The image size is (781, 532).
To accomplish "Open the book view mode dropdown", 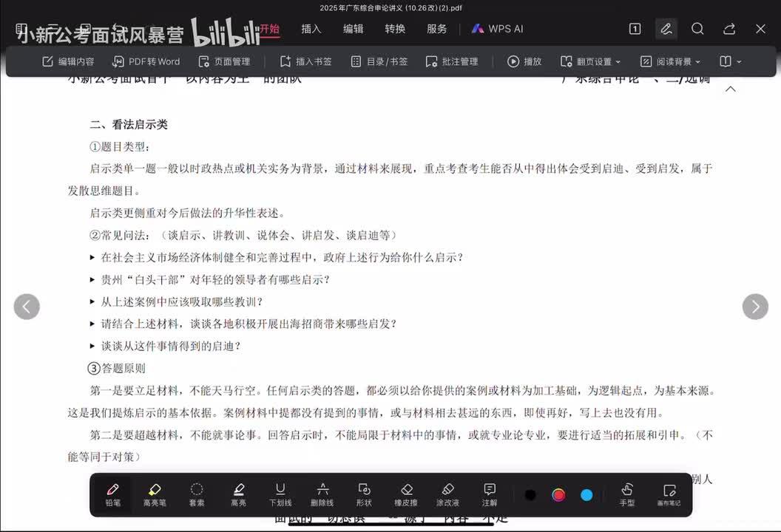I will click(731, 61).
